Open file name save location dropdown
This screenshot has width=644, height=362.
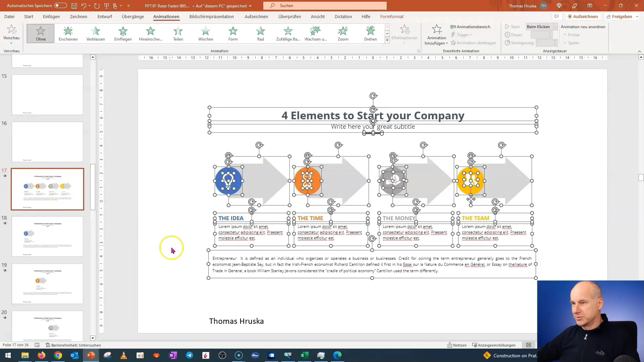click(x=250, y=6)
